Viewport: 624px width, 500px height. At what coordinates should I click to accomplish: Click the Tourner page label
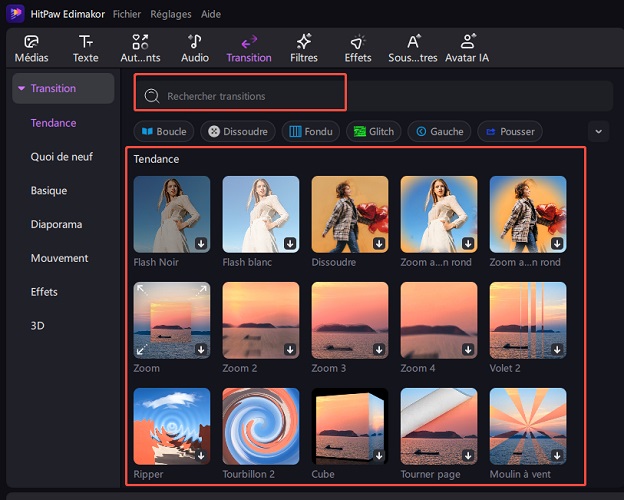430,474
